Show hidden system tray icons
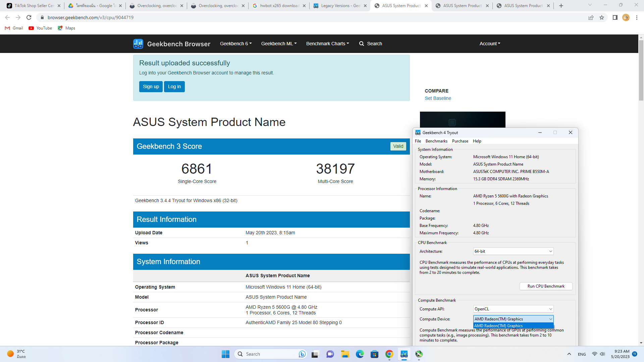Screen dimensions: 644x362 click(x=569, y=354)
